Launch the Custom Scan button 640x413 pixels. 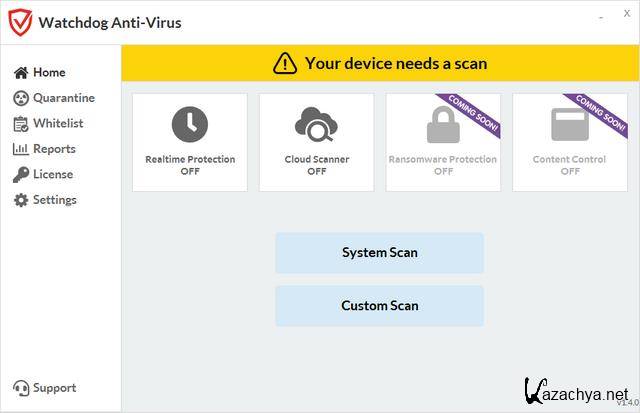click(x=379, y=306)
